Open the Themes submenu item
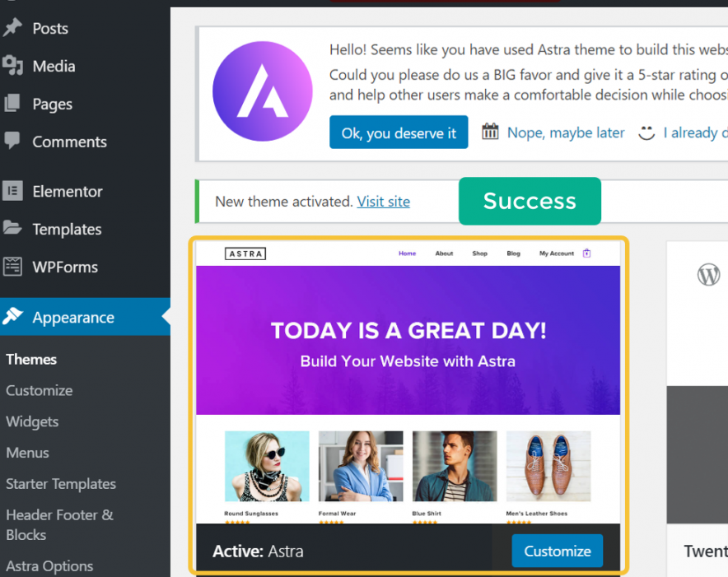The image size is (728, 577). (x=31, y=360)
